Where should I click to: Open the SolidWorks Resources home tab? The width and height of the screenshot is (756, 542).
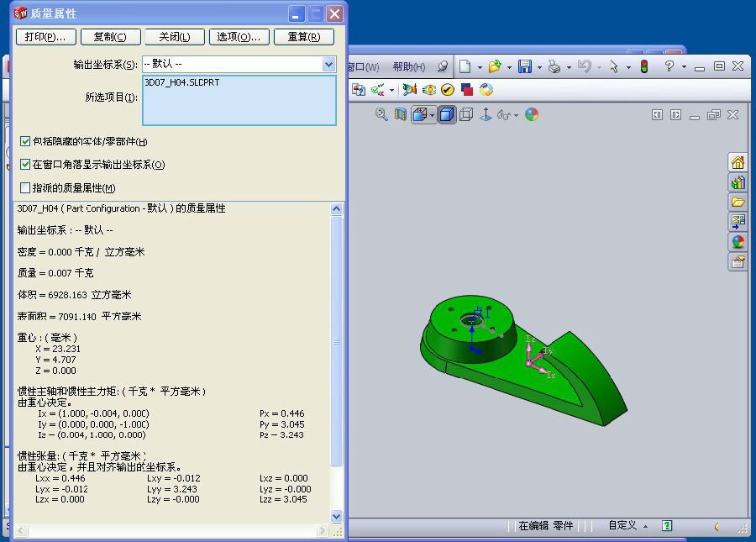(738, 162)
